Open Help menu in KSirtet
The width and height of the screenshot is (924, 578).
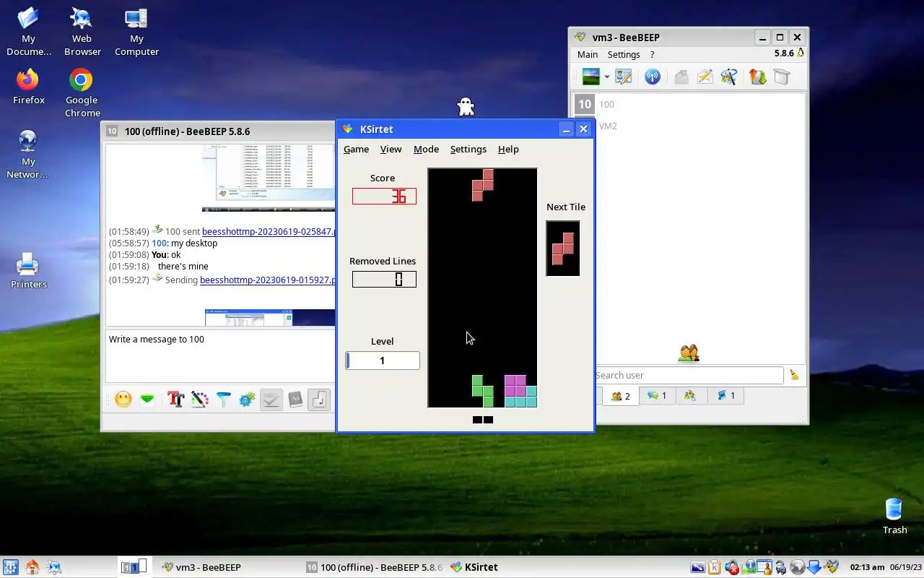coord(508,149)
